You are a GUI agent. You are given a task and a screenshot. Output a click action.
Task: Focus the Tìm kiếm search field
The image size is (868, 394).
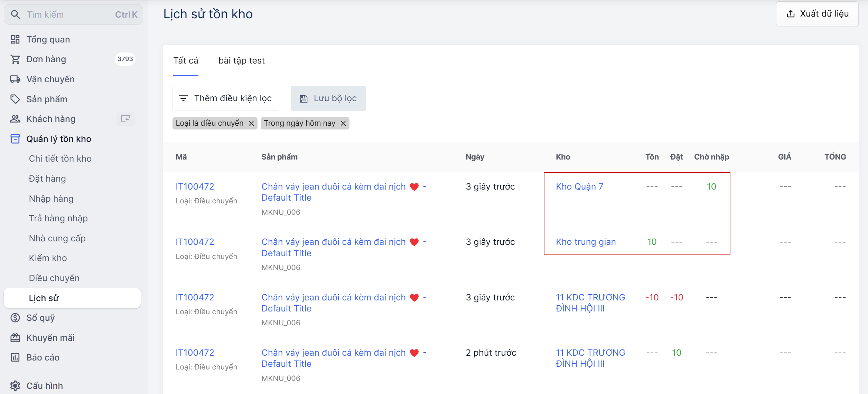[x=69, y=15]
